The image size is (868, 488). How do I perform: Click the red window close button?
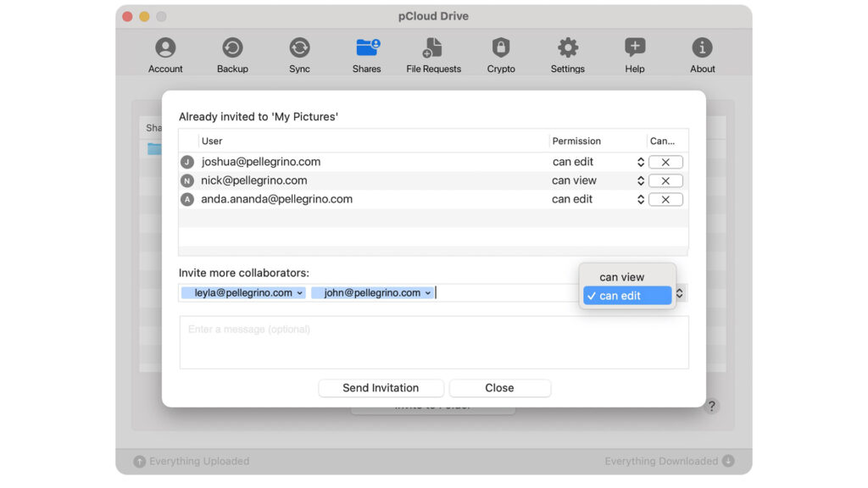[x=127, y=17]
